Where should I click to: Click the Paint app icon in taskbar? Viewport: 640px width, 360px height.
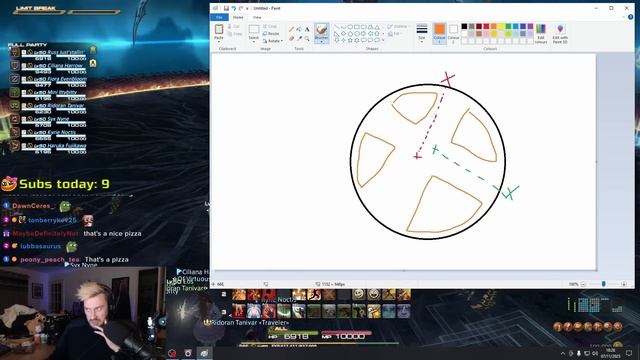(204, 353)
